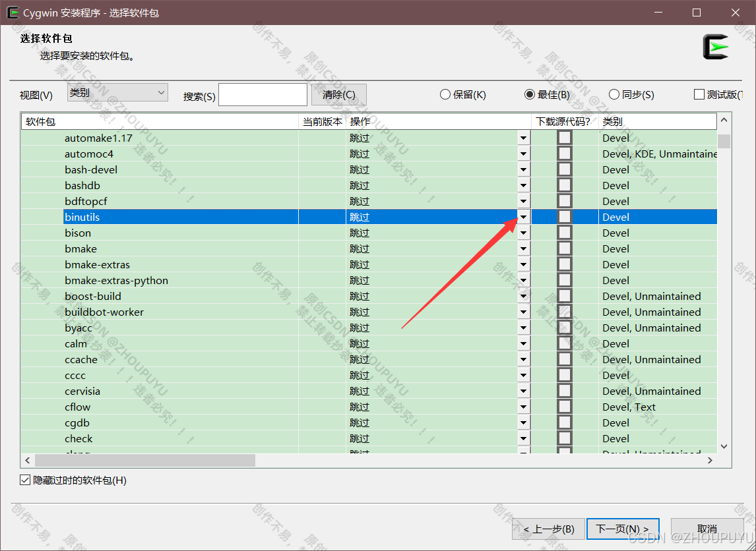Proceed with 下一页(N) button
The width and height of the screenshot is (756, 551).
coord(623,529)
